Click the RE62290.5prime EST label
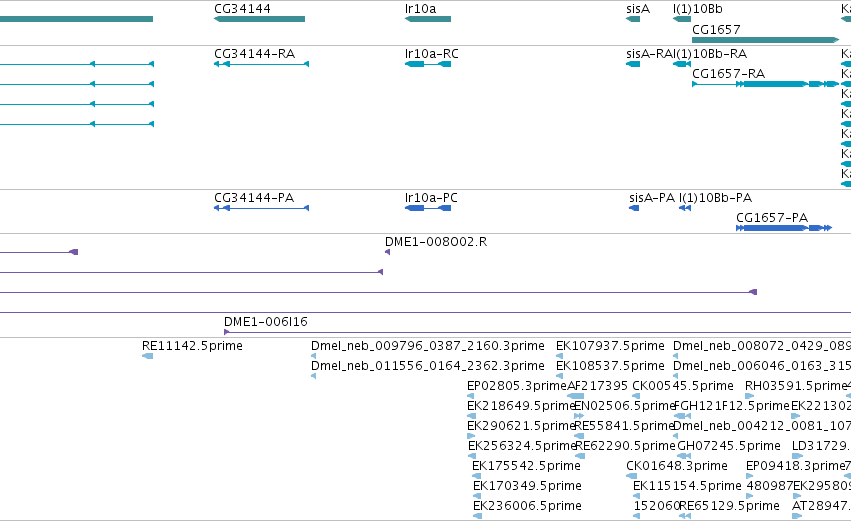 (625, 446)
